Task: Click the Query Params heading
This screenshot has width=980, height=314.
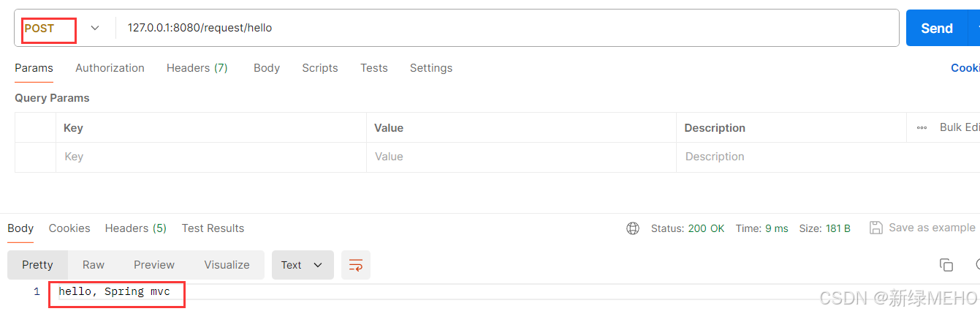Action: [52, 97]
